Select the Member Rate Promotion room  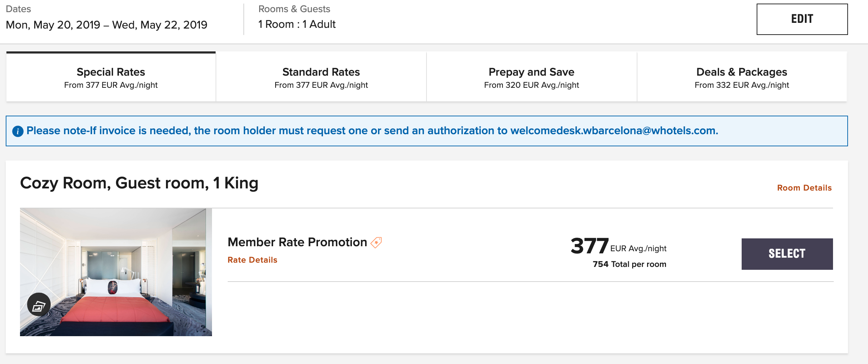tap(787, 254)
